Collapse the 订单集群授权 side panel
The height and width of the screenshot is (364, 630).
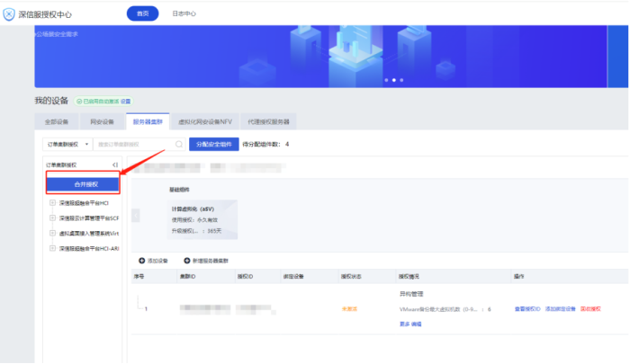114,165
